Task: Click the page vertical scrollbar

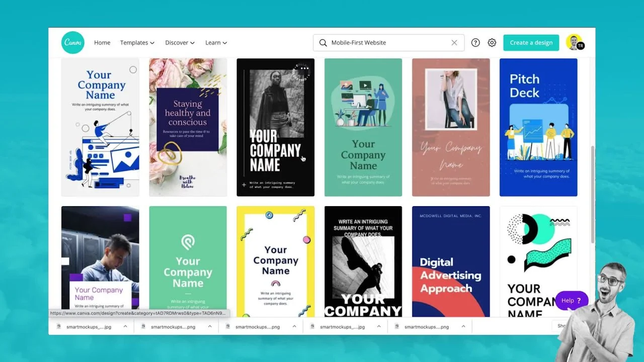Action: click(592, 196)
